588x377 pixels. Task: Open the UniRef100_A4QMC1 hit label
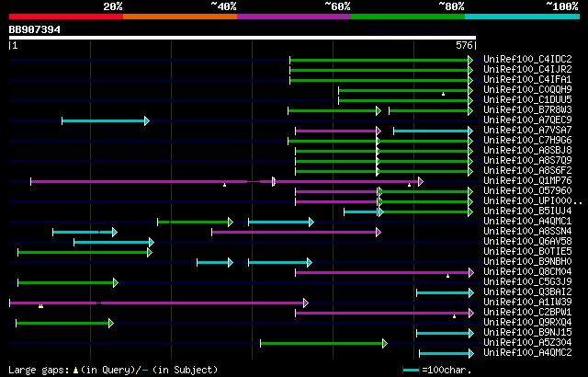527,222
